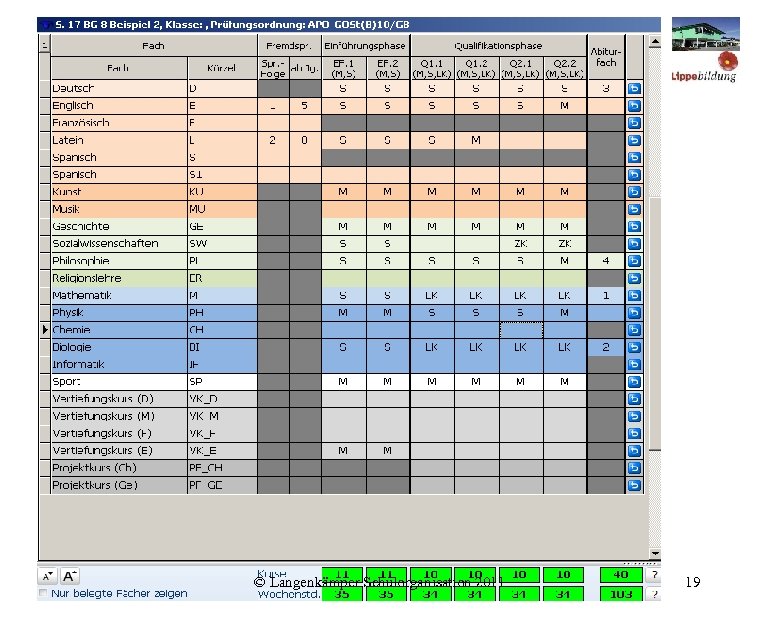Click the Kunst row name
Image resolution: width=766 pixels, height=624 pixels.
pyautogui.click(x=119, y=192)
